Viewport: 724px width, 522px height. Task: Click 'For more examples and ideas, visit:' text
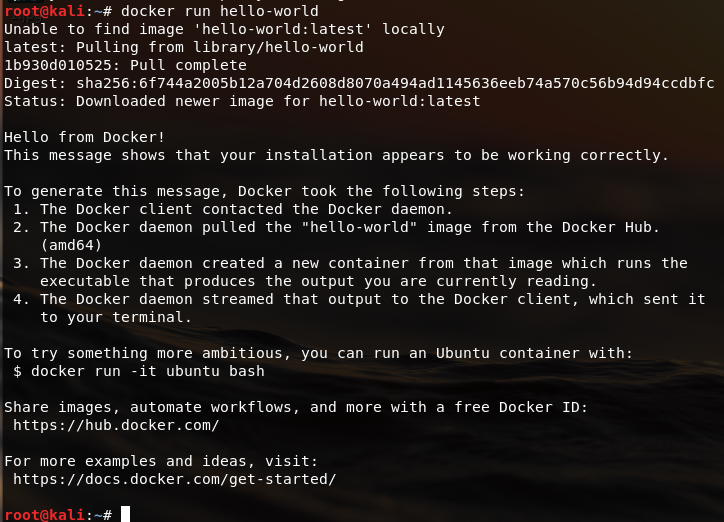point(161,461)
